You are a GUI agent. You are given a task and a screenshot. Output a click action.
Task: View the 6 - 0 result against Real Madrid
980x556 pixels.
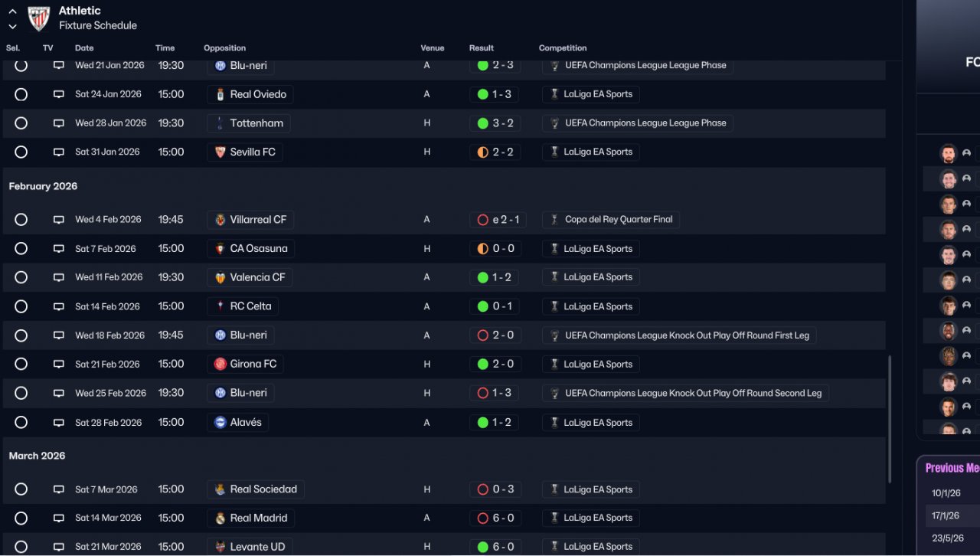point(495,518)
